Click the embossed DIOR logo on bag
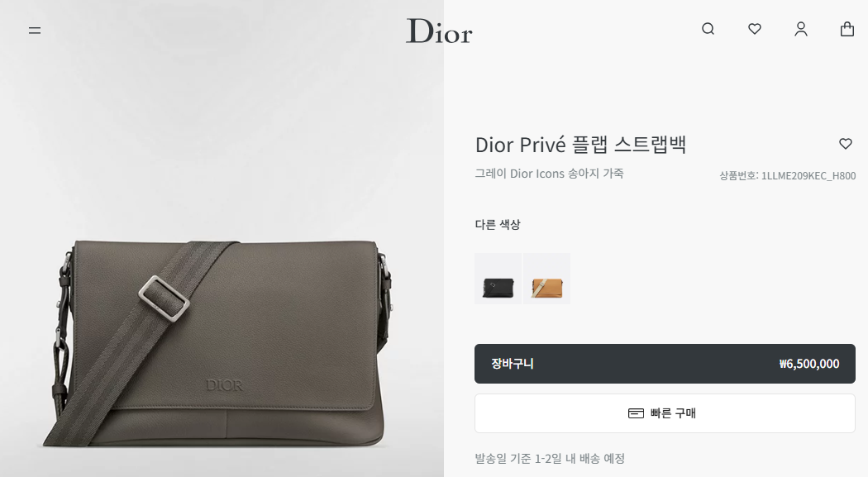Screen dimensions: 868x477 point(224,385)
